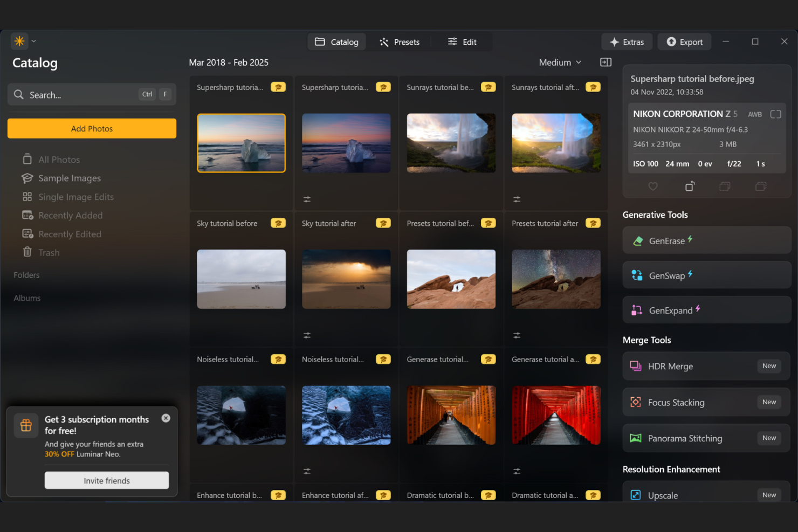
Task: Click the Export button
Action: [684, 42]
